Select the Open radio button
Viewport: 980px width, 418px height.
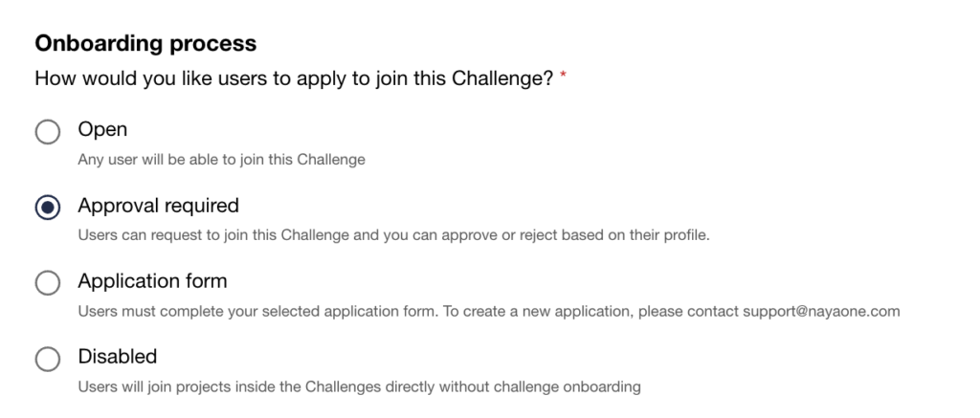pos(48,131)
